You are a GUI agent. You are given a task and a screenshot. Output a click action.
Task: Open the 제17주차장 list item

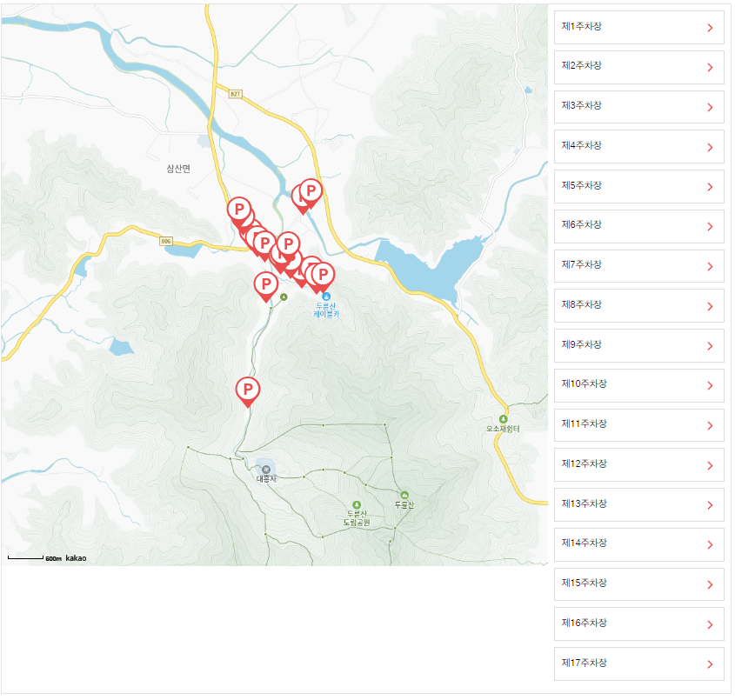tap(639, 664)
